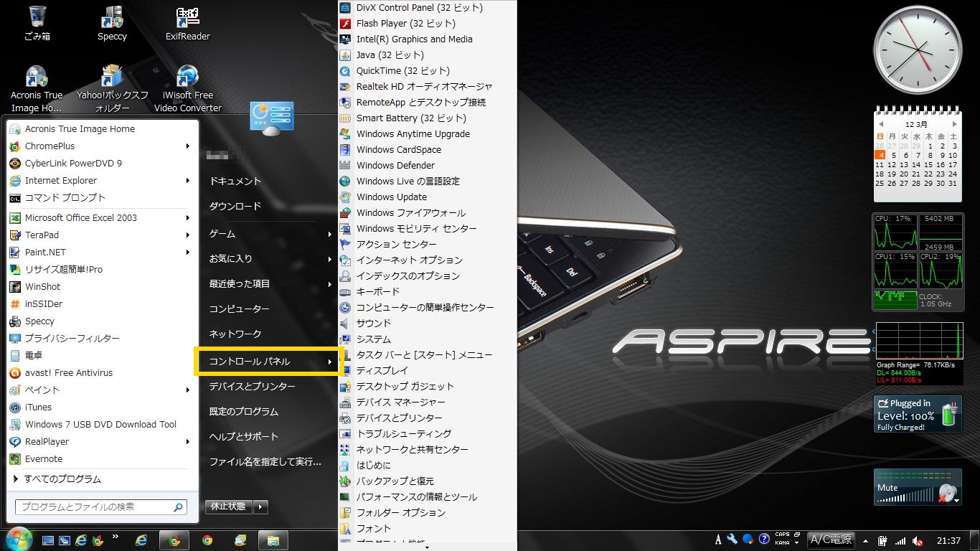Open the ごみ箱 desktop icon
Viewport: 980px width, 551px height.
pos(36,23)
